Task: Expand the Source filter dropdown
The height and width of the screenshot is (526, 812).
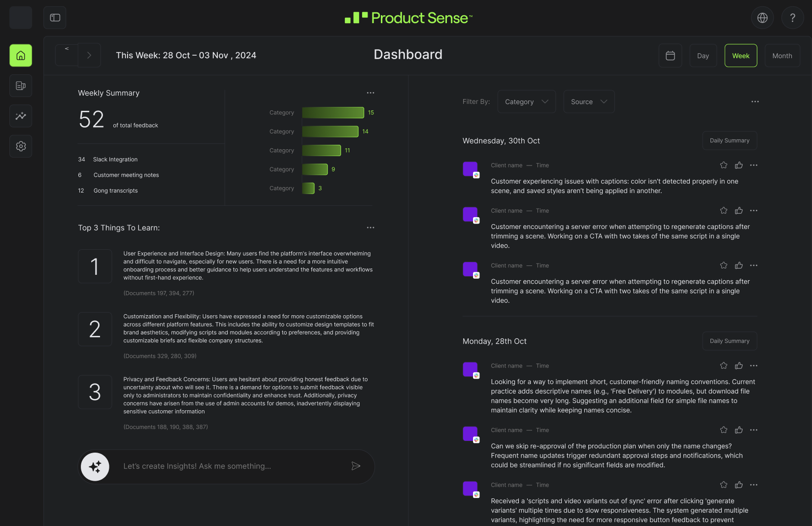Action: coord(589,101)
